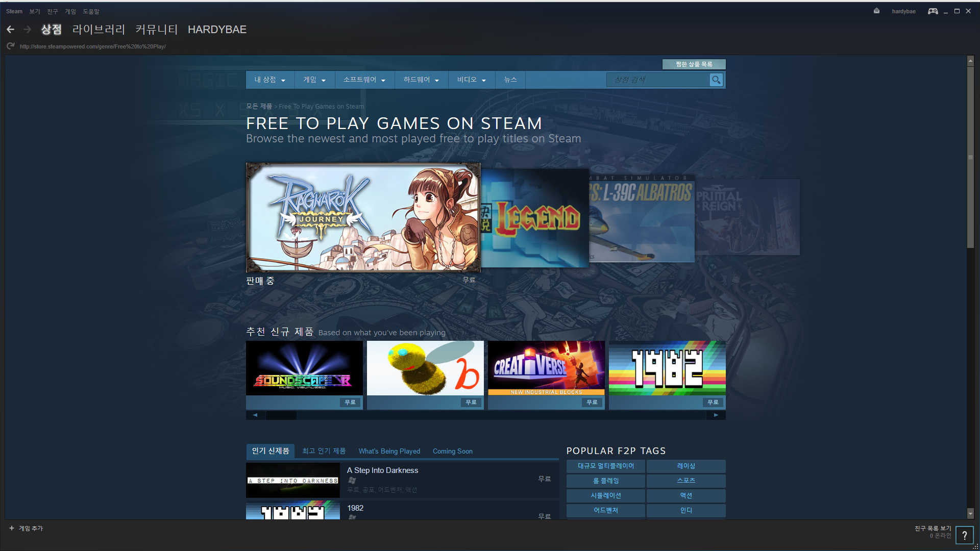Open the yellow bee game thumbnail
980x551 pixels.
[425, 368]
